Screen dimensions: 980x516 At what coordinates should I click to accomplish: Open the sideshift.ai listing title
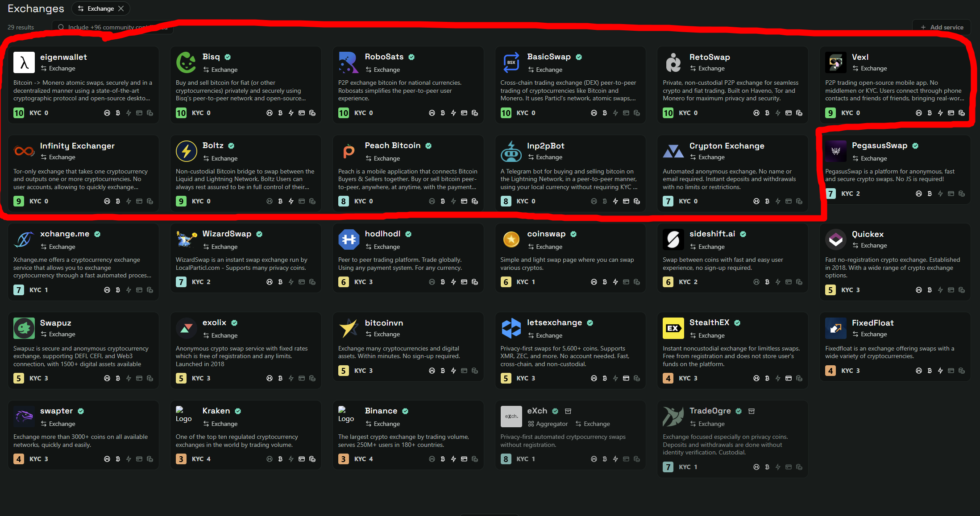pos(712,234)
